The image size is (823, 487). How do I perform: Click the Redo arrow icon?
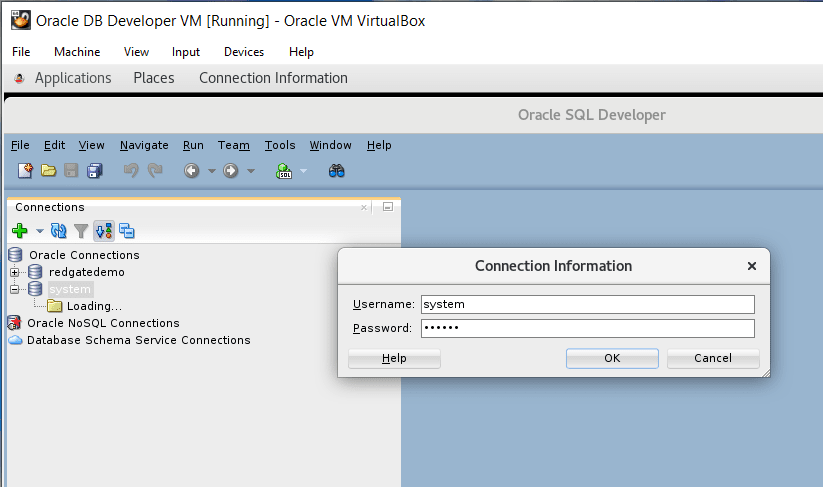155,171
